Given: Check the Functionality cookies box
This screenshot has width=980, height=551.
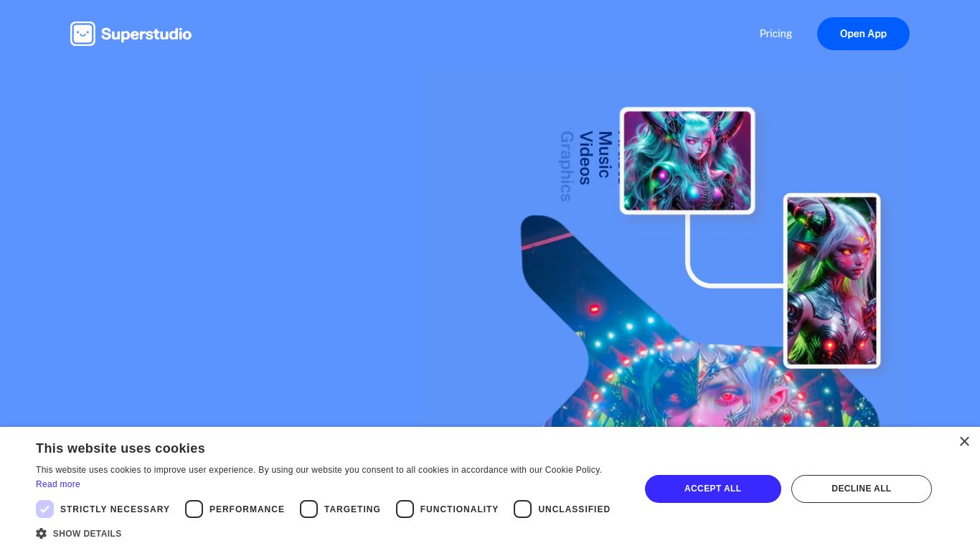Looking at the screenshot, I should coord(405,509).
